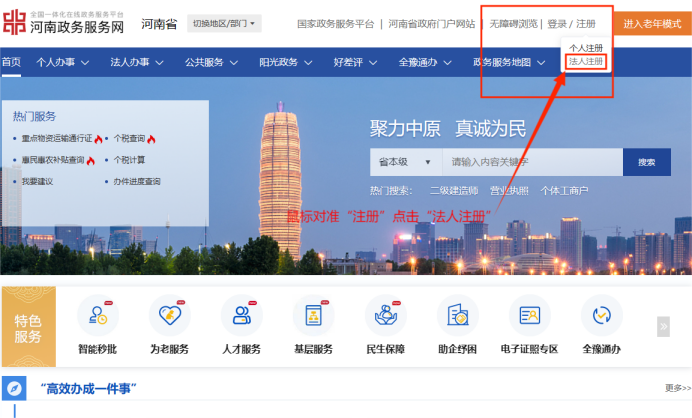Click the next arrow beside 全豫通办
The image size is (692, 418).
pos(663,326)
